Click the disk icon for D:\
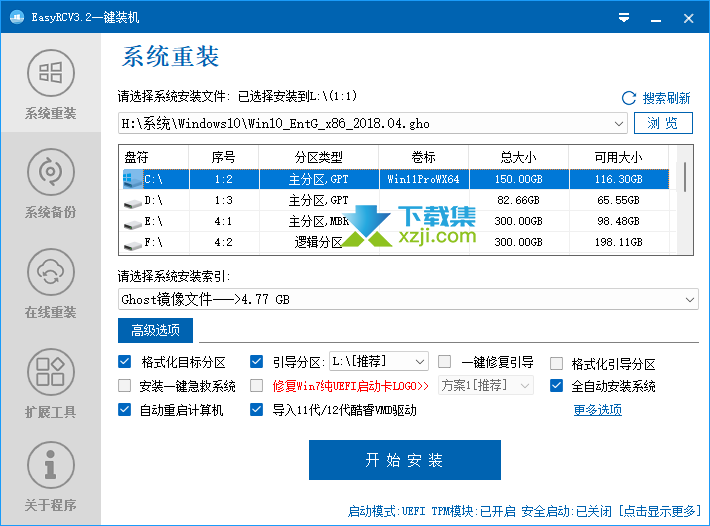This screenshot has width=710, height=526. (132, 203)
